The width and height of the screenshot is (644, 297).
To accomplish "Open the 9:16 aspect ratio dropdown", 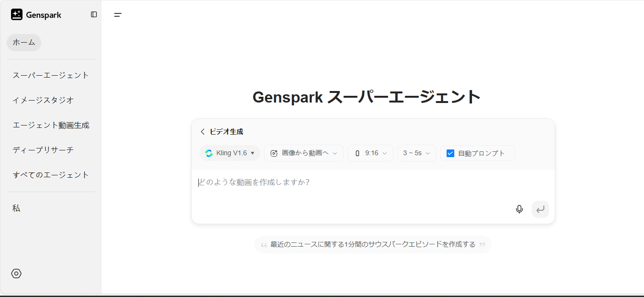I will (370, 153).
